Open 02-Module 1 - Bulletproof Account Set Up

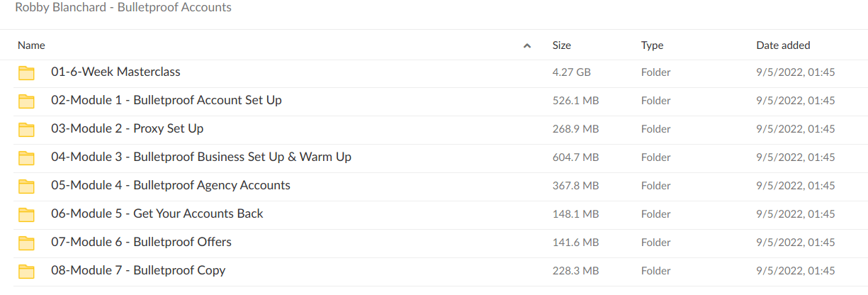(167, 100)
